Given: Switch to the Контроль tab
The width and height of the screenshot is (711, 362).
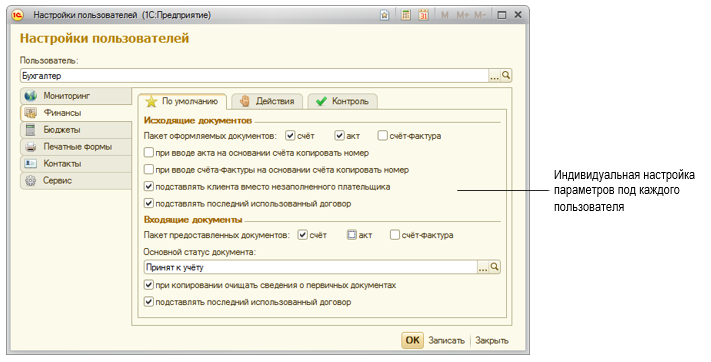Looking at the screenshot, I should (x=343, y=101).
